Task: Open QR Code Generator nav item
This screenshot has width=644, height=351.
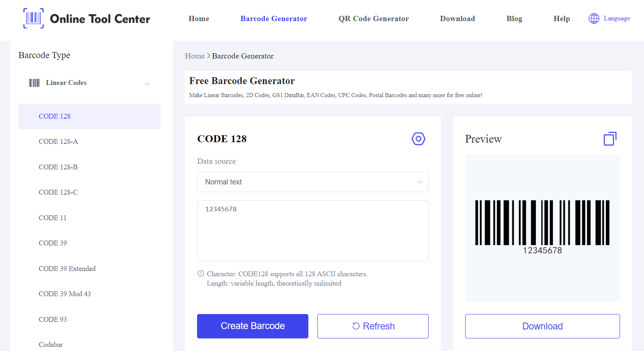Action: (373, 19)
